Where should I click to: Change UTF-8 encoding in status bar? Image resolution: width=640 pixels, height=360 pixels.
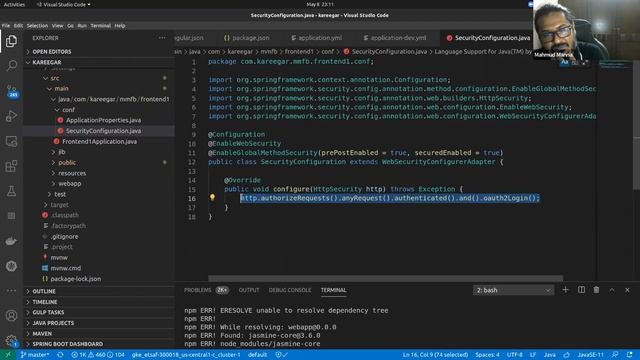[x=514, y=355]
